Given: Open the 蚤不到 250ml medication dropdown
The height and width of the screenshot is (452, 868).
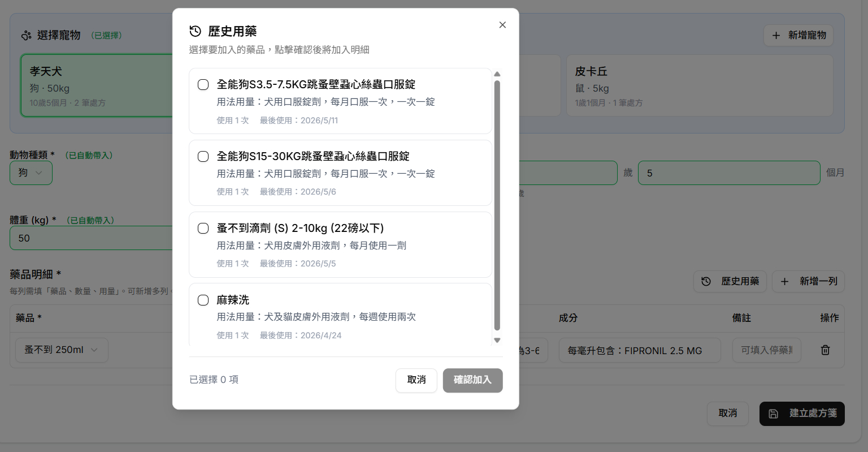Looking at the screenshot, I should pos(62,350).
